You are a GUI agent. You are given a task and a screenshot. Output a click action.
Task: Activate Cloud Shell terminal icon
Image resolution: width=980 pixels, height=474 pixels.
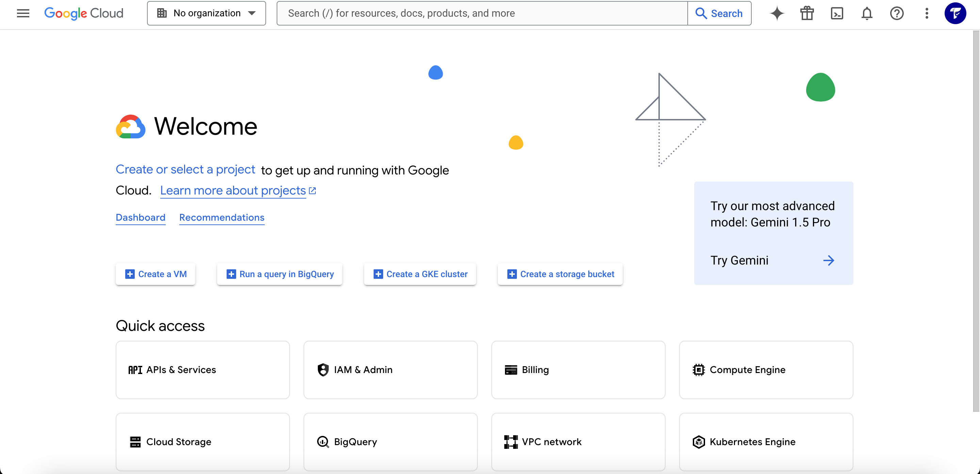[x=837, y=13]
